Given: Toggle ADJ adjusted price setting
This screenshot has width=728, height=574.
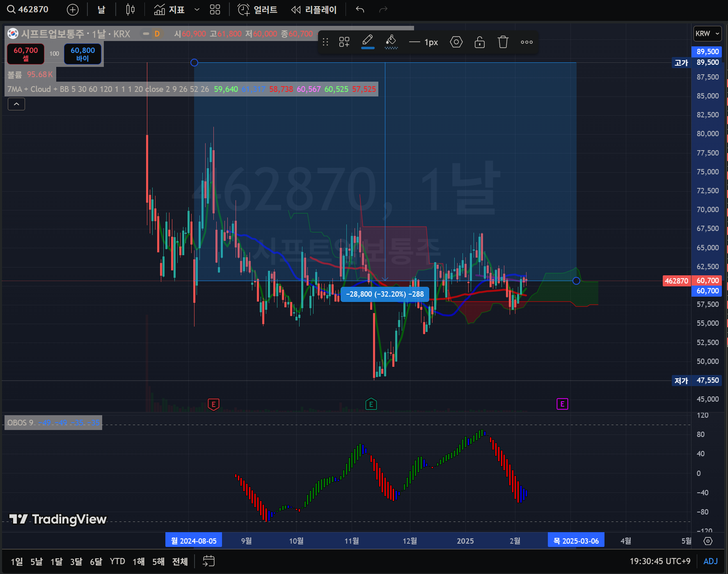Looking at the screenshot, I should (710, 561).
